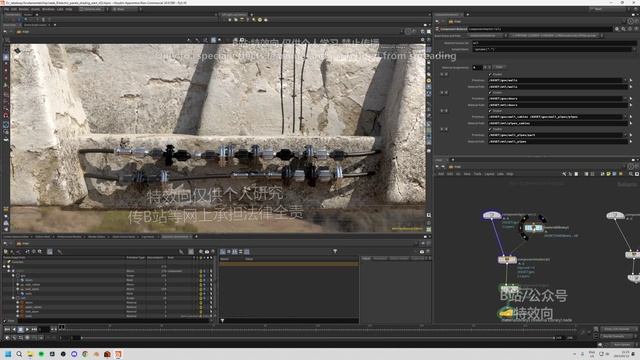Screen dimensions: 640x360
Task: Open the File menu in main menu bar
Action: tap(7, 9)
